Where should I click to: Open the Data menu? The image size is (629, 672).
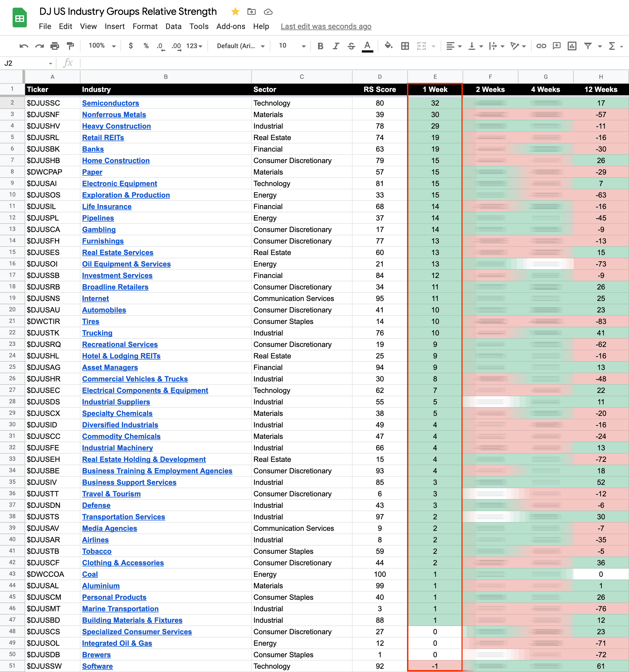pos(174,26)
